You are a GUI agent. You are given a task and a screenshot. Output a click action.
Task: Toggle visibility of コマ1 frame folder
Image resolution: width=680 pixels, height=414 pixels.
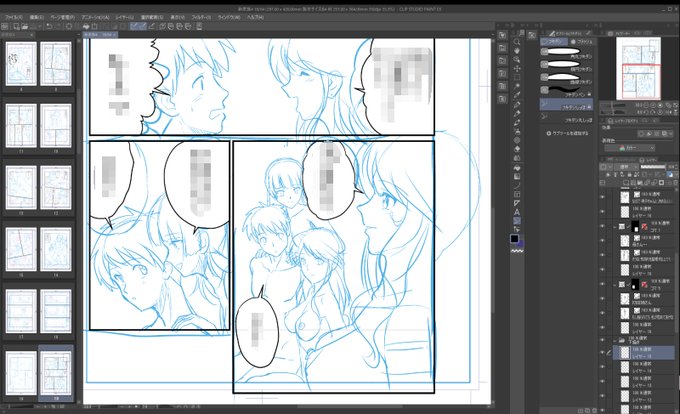pos(602,226)
